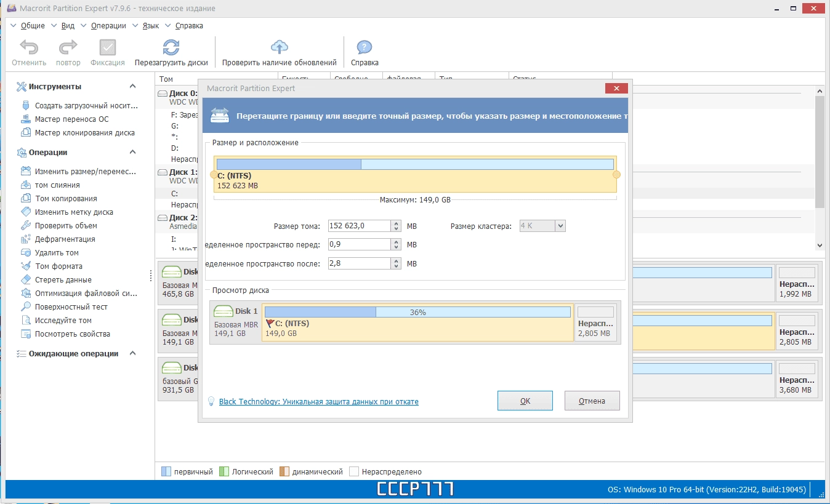
Task: Select the 'D:' volume row
Action: click(175, 148)
